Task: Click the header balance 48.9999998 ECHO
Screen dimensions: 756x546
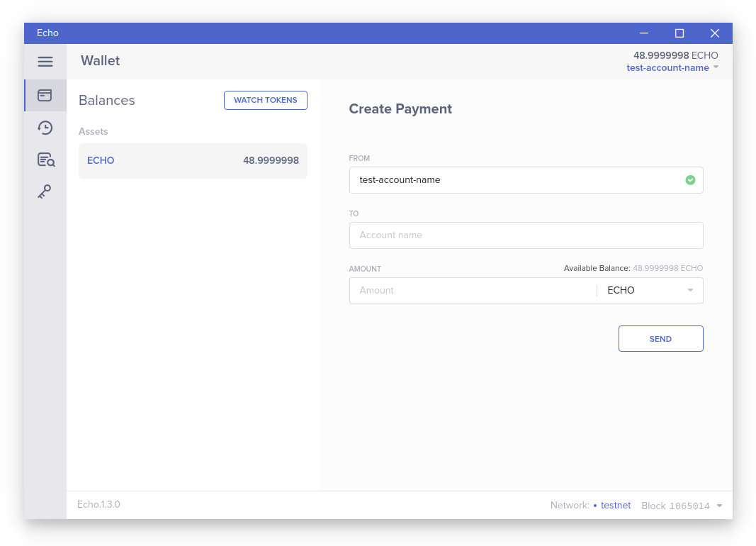Action: pos(675,55)
